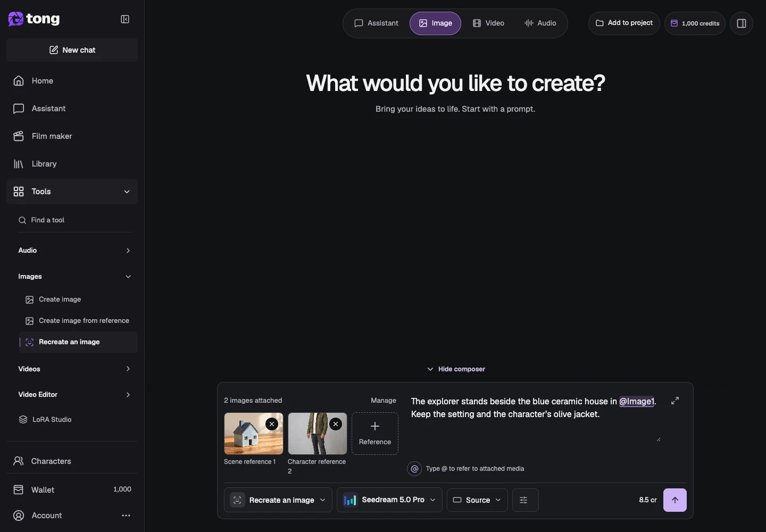
Task: Expand the prompt editor to full size
Action: [x=675, y=401]
